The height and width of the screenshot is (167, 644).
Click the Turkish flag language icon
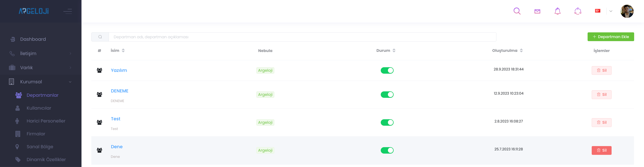click(597, 11)
